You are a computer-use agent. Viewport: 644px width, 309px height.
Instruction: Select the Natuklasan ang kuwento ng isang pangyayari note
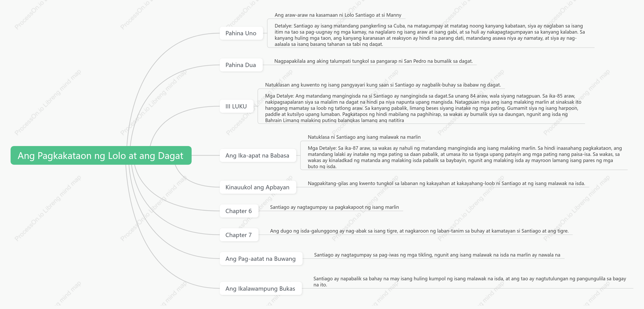point(383,85)
